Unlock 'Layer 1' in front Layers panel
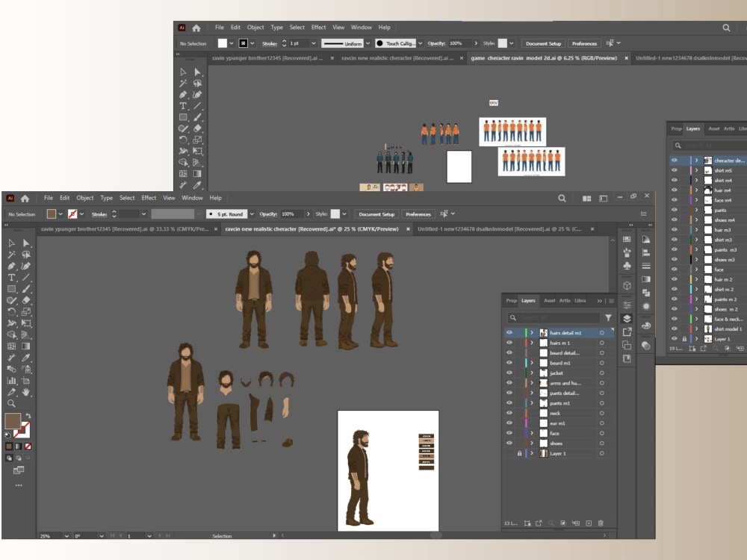747x560 pixels. coord(519,453)
